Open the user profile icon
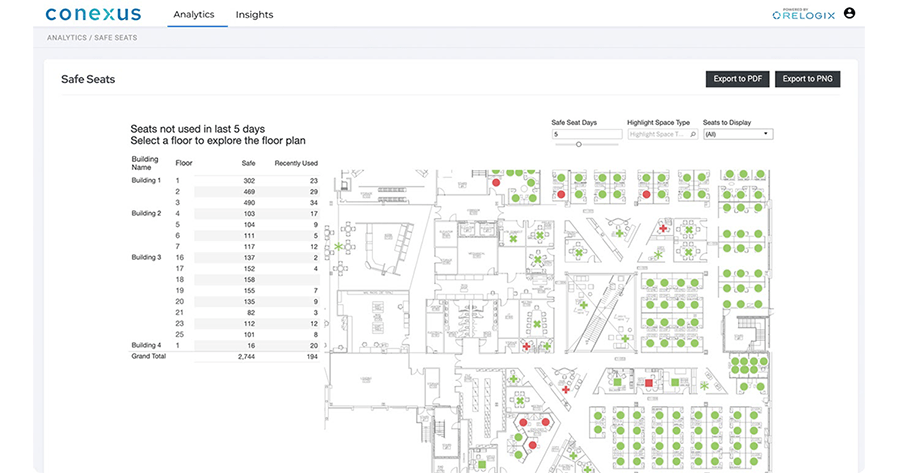 tap(850, 13)
